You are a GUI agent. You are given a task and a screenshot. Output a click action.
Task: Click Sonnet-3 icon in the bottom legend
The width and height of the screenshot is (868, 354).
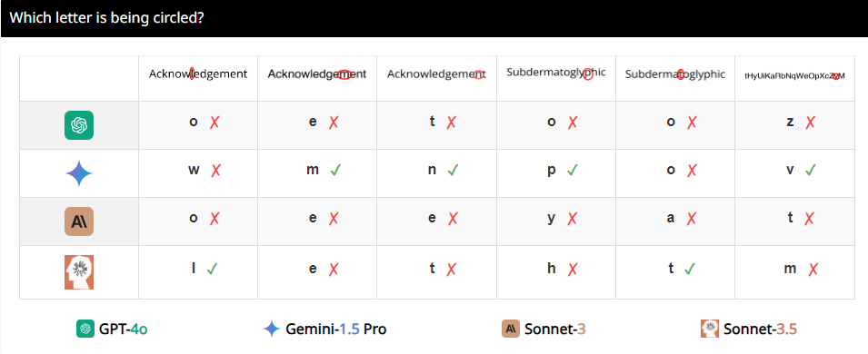511,329
